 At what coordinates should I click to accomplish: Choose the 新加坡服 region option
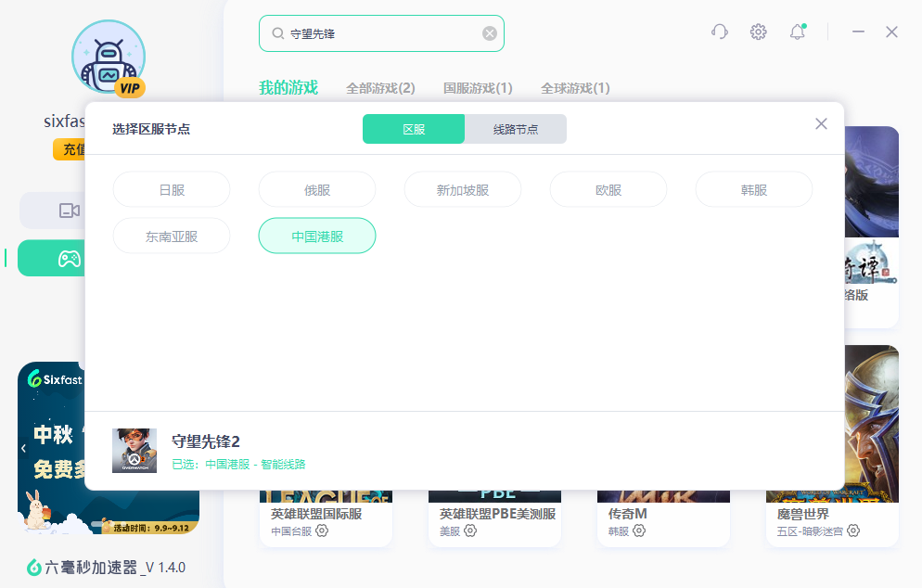[x=462, y=190]
